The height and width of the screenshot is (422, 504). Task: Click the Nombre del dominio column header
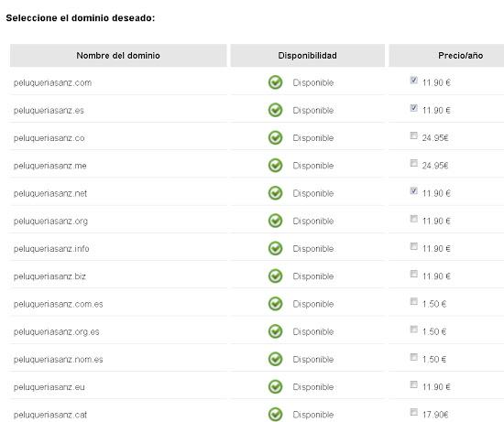coord(118,56)
